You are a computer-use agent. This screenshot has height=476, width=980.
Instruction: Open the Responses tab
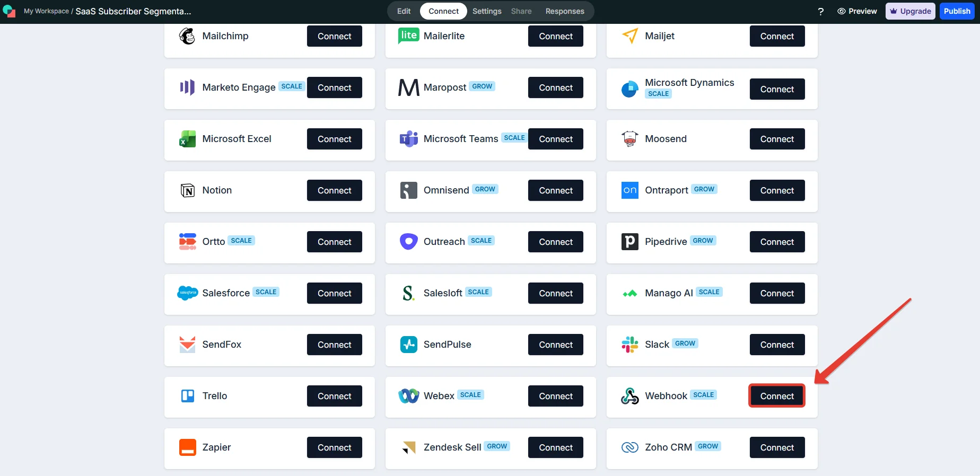(565, 11)
